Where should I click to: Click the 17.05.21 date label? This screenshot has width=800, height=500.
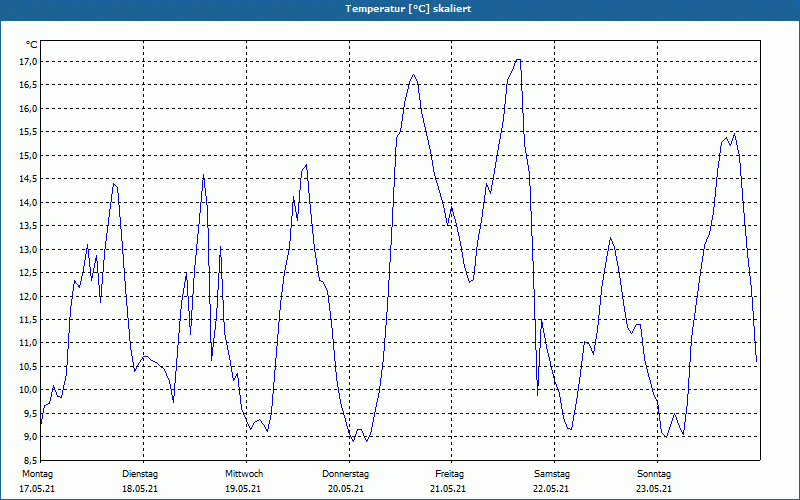[37, 489]
